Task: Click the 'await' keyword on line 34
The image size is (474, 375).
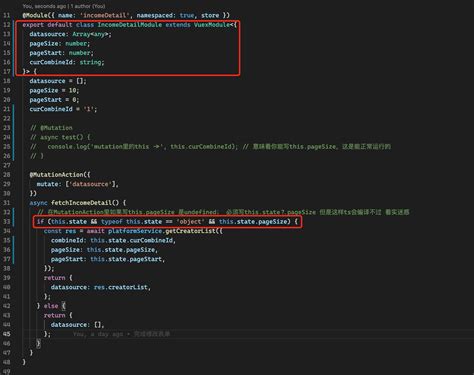Action: click(95, 231)
